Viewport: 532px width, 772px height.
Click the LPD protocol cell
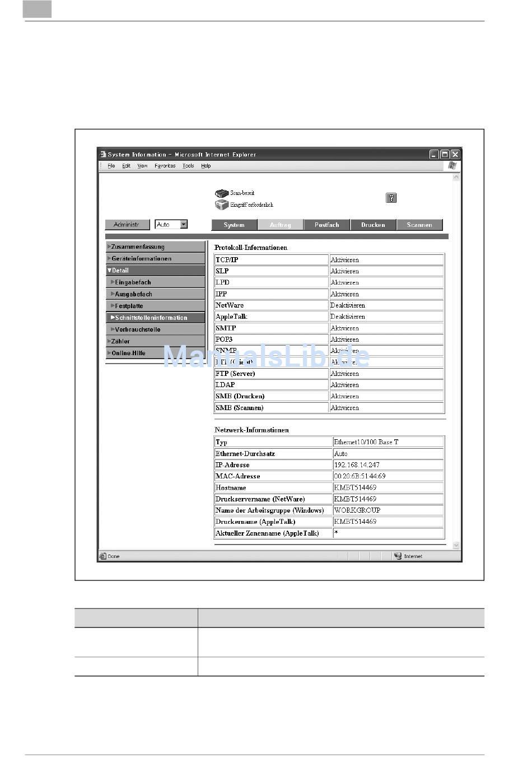pos(272,282)
